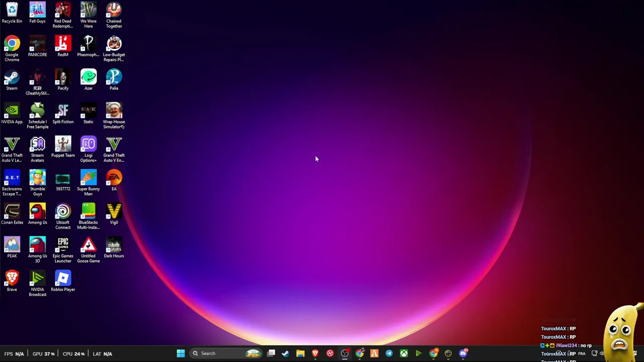
Task: Click the GPU 37% overlay readout
Action: (x=43, y=354)
